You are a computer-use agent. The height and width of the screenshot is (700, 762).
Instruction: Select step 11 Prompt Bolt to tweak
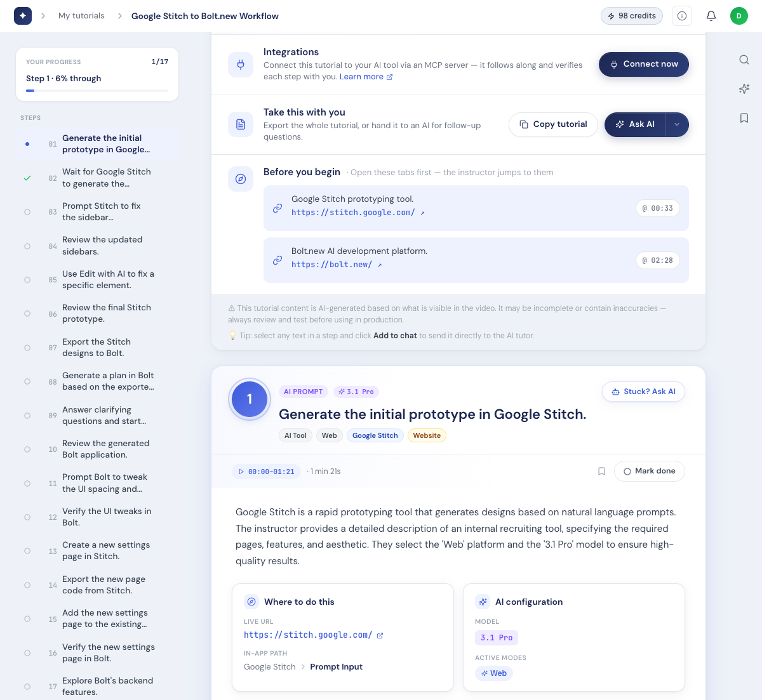click(97, 483)
